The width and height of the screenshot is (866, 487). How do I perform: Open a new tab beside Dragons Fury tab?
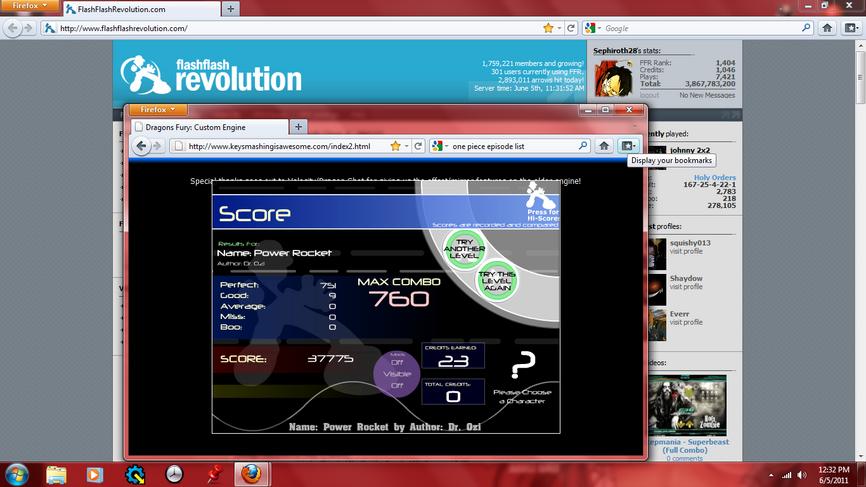click(x=298, y=127)
